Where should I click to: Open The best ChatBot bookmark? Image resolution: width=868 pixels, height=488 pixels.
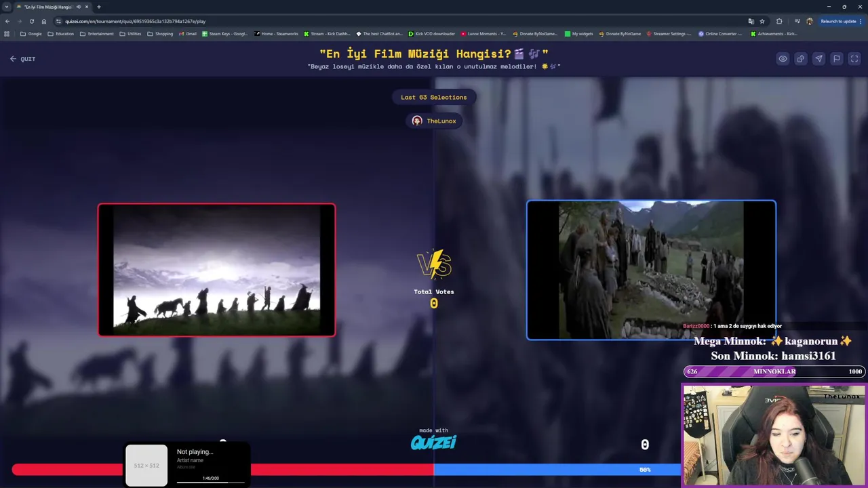[x=379, y=33]
